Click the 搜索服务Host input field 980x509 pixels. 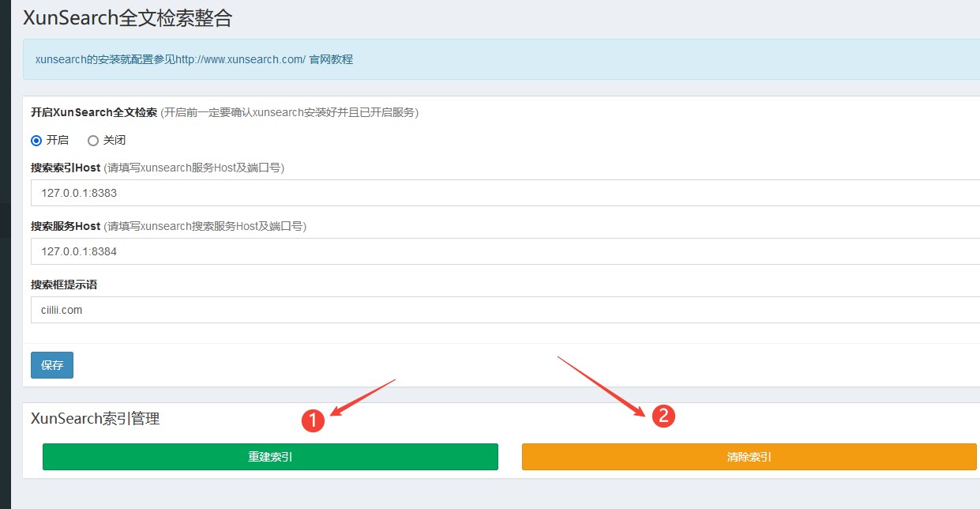pyautogui.click(x=316, y=251)
